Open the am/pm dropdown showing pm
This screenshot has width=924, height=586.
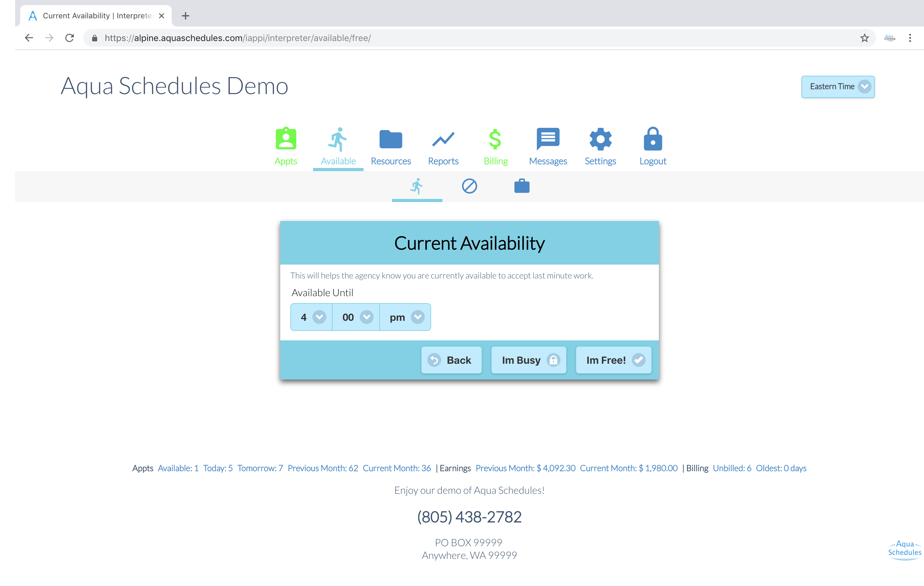point(405,317)
